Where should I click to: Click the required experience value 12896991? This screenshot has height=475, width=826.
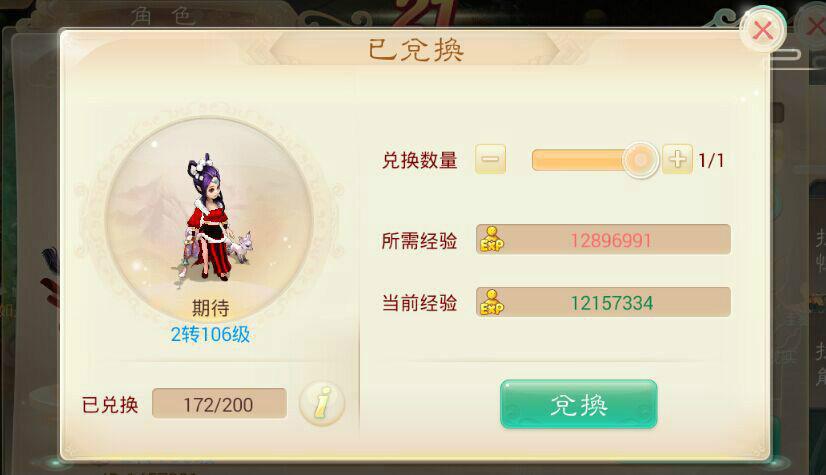(611, 241)
